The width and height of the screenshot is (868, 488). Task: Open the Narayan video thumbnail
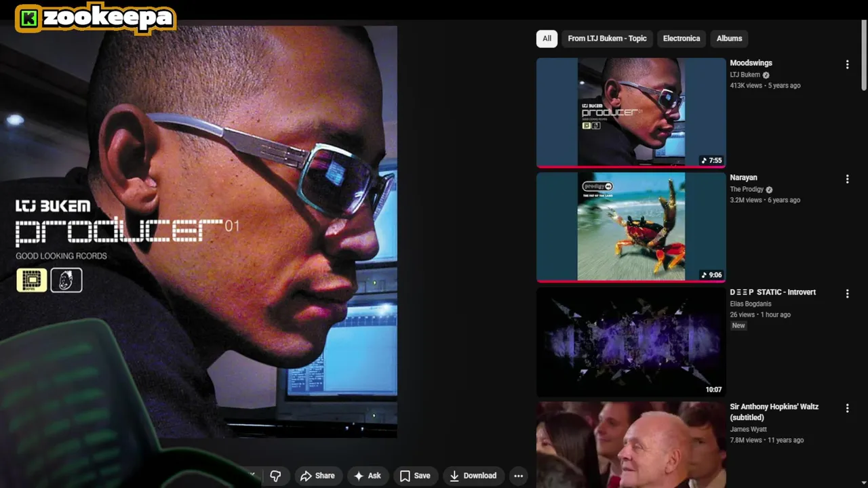(x=631, y=226)
